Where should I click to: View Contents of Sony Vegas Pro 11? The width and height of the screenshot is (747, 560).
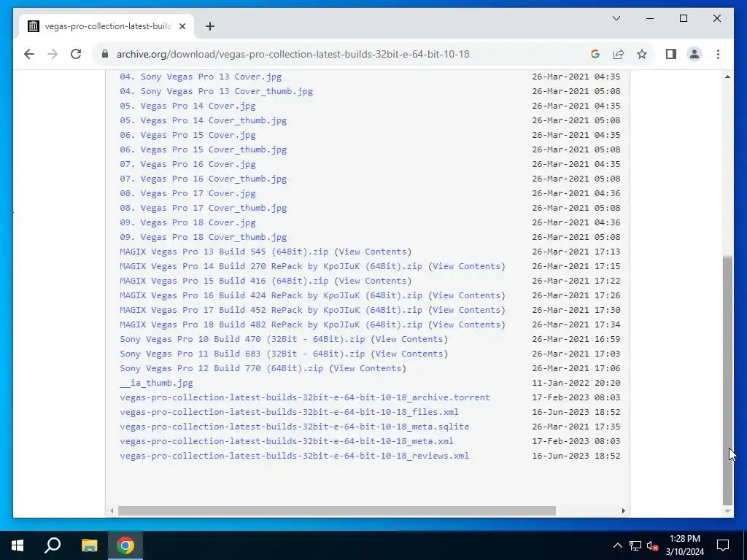point(409,354)
